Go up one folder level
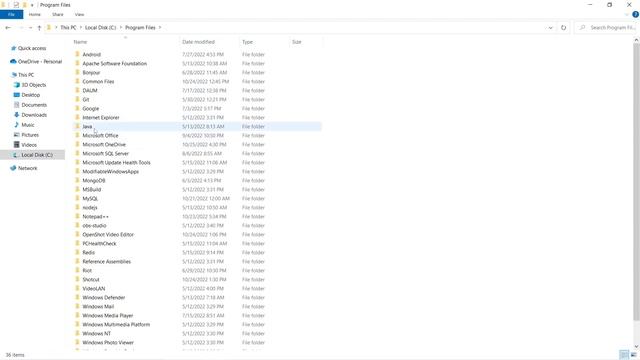 coord(39,28)
